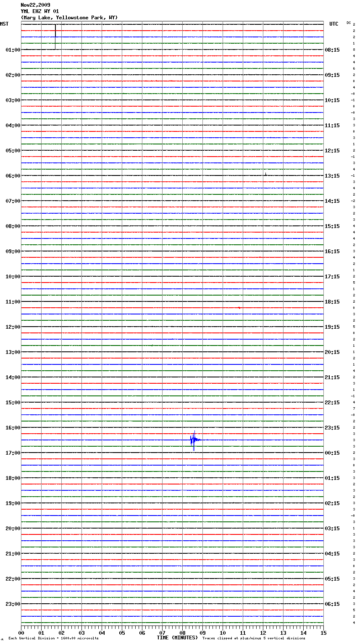The width and height of the screenshot is (357, 644).
Task: Click minute 09 on the bottom axis
Action: coord(202,633)
